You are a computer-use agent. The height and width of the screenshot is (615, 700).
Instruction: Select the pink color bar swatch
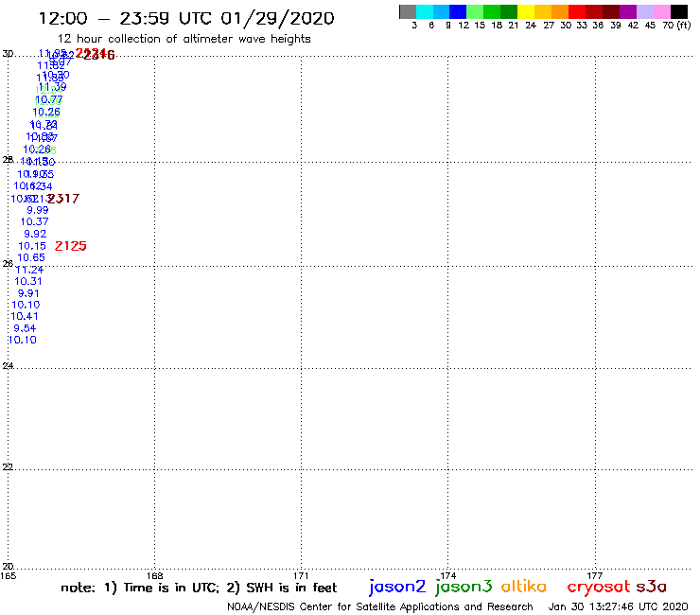click(661, 11)
